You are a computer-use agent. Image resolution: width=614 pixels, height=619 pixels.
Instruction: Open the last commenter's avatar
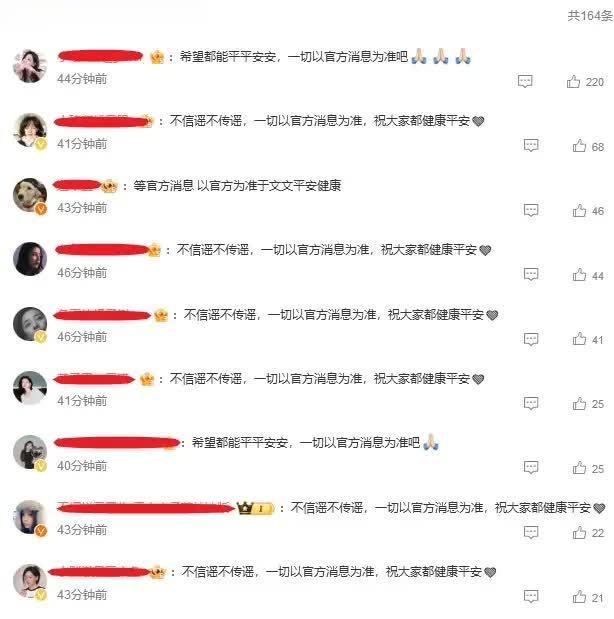pyautogui.click(x=30, y=581)
